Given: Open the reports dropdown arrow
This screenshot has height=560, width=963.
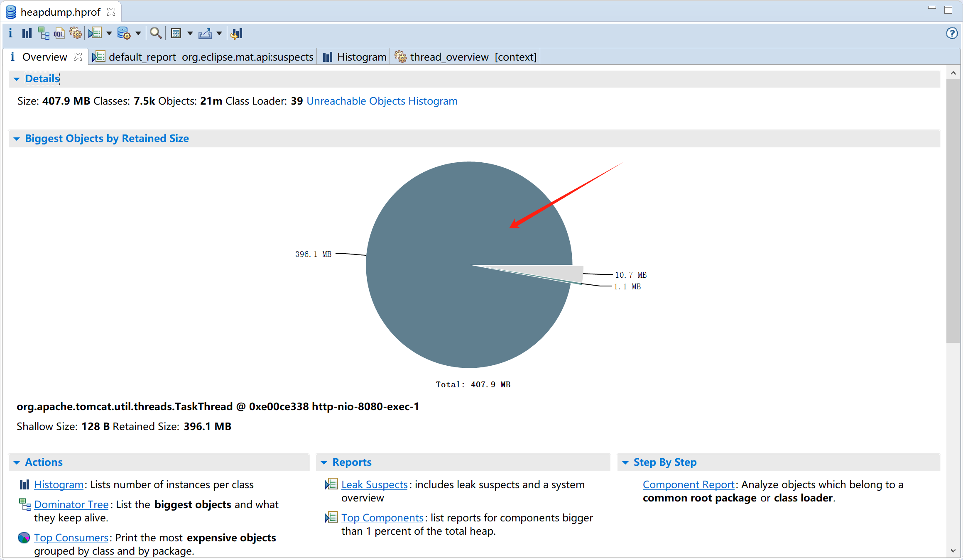Looking at the screenshot, I should coord(109,33).
